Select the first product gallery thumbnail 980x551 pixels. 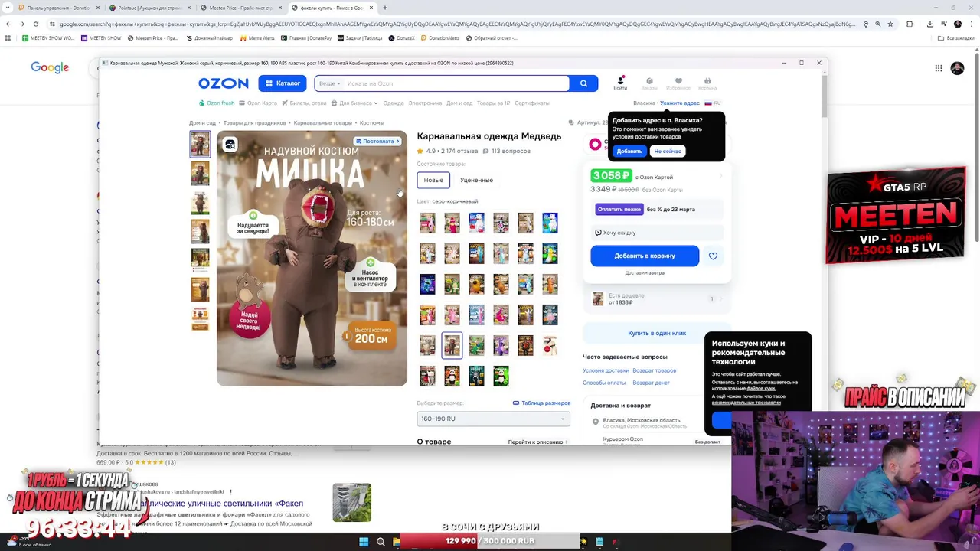(200, 144)
